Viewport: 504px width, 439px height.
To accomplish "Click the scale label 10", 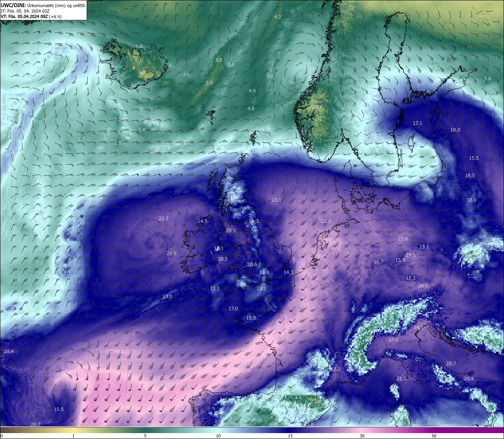I will (x=218, y=436).
